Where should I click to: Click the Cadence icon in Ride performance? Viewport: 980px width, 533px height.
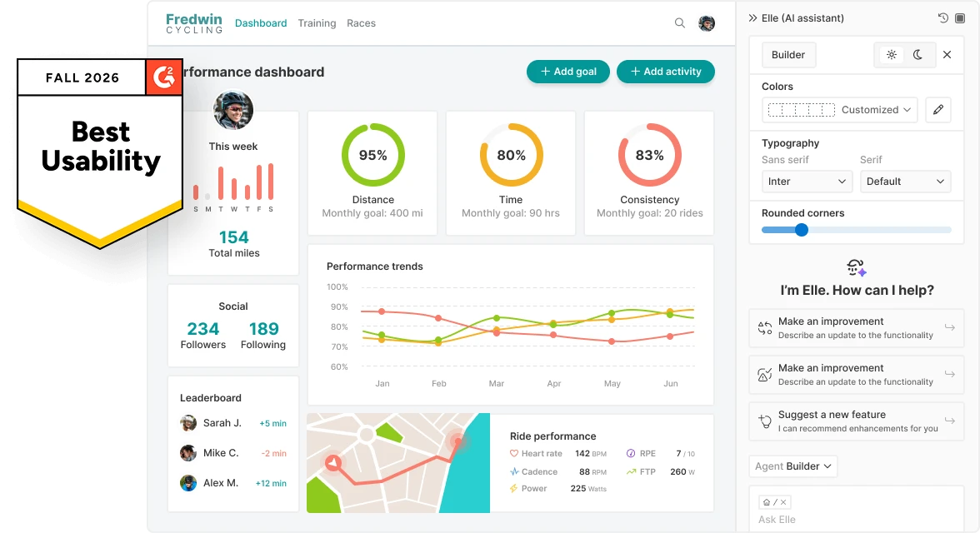click(x=513, y=471)
